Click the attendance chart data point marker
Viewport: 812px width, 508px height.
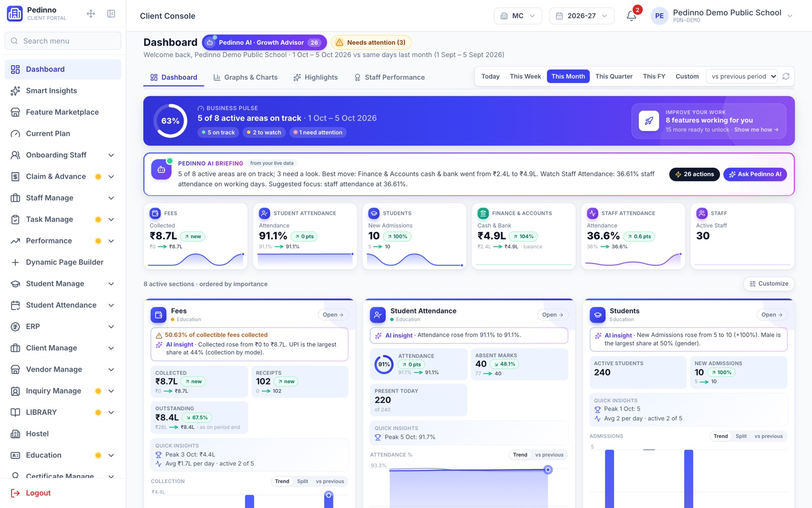point(548,470)
